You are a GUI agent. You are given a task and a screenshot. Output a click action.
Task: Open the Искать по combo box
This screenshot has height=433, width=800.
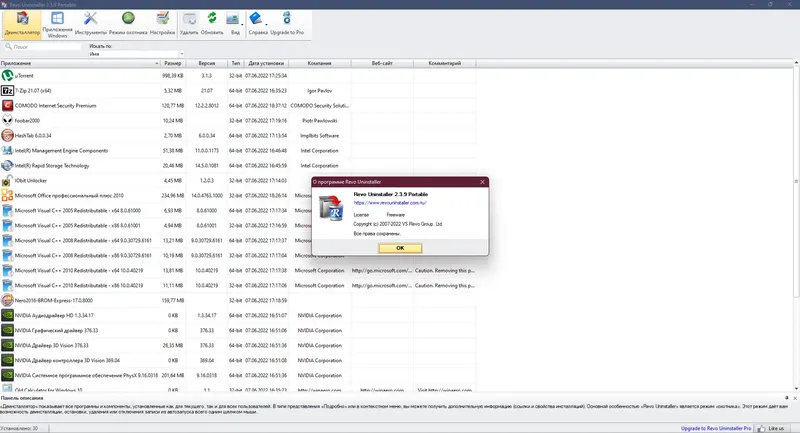(x=136, y=54)
